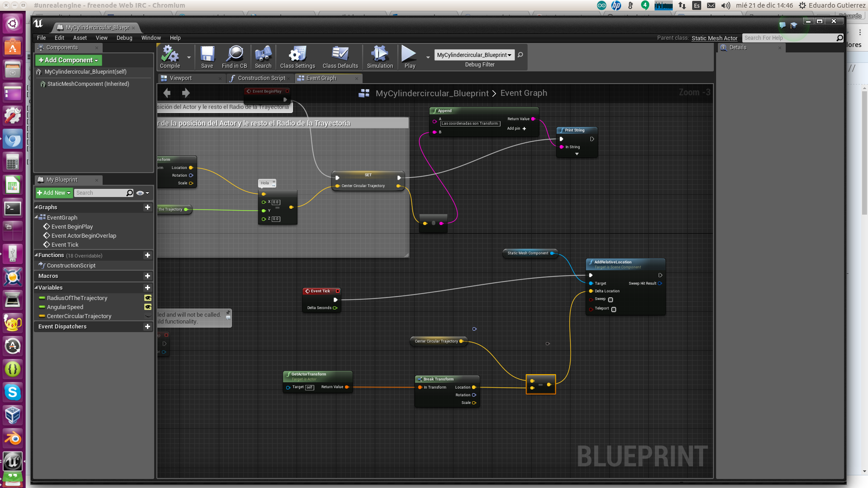
Task: Click the Add pin plus on Append node
Action: (524, 128)
